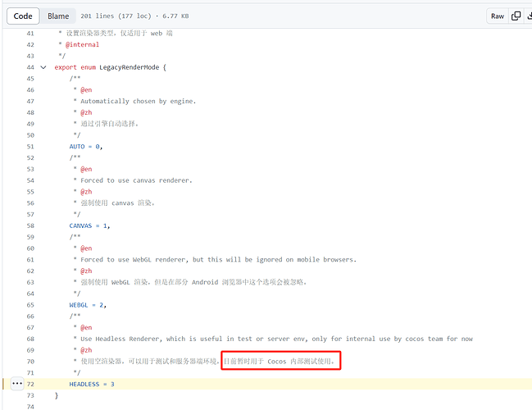Click WebGL renderer comment on line 61

tap(218, 260)
